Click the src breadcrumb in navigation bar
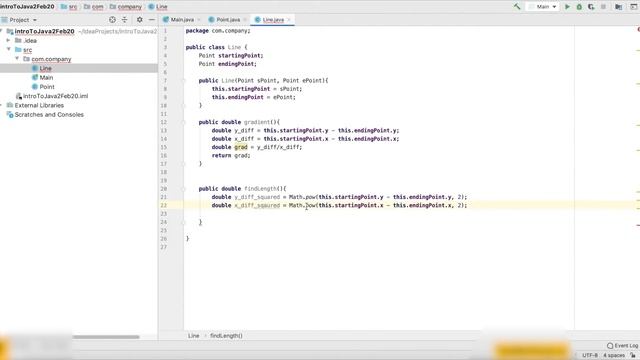The height and width of the screenshot is (360, 640). pyautogui.click(x=69, y=7)
